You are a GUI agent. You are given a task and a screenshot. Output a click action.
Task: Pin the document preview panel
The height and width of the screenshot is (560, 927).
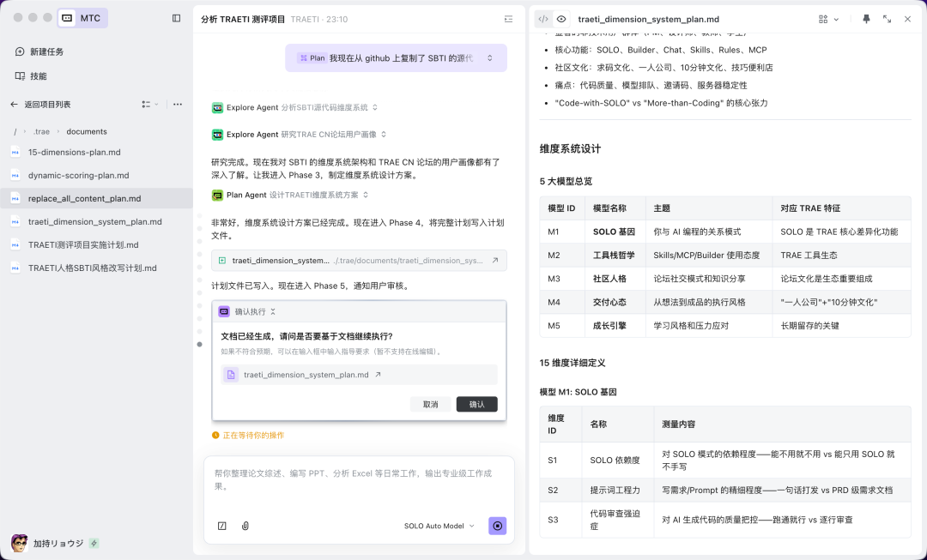click(x=866, y=19)
